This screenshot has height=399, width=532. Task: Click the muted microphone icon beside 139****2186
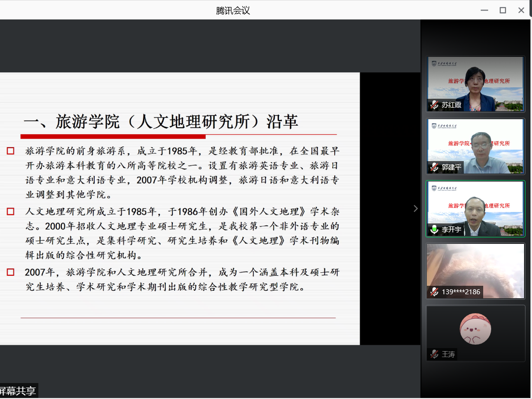point(435,292)
